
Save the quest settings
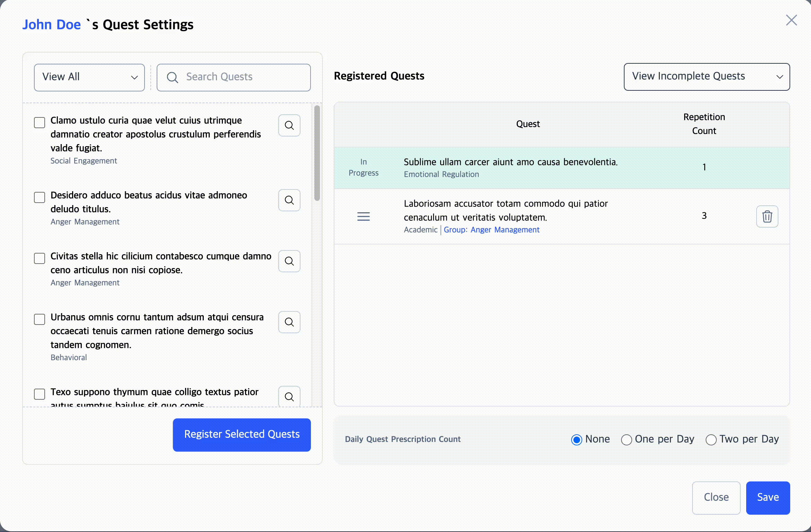[x=768, y=498]
